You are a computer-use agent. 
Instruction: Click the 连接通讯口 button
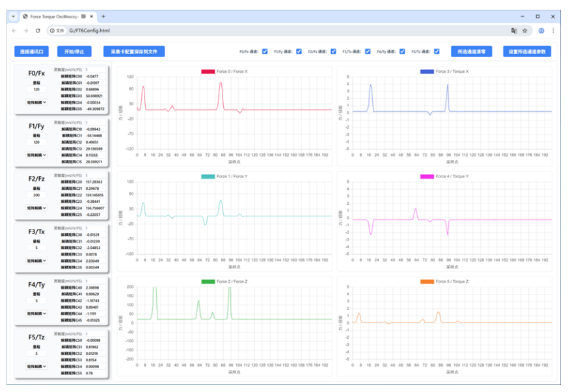[x=31, y=51]
